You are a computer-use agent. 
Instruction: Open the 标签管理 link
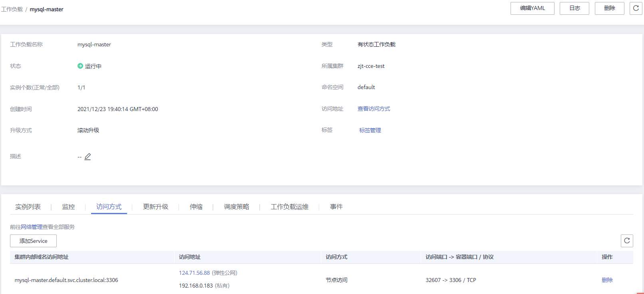coord(370,130)
